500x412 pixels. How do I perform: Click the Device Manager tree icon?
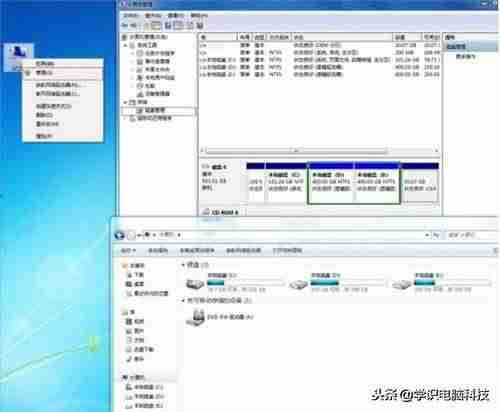click(140, 94)
